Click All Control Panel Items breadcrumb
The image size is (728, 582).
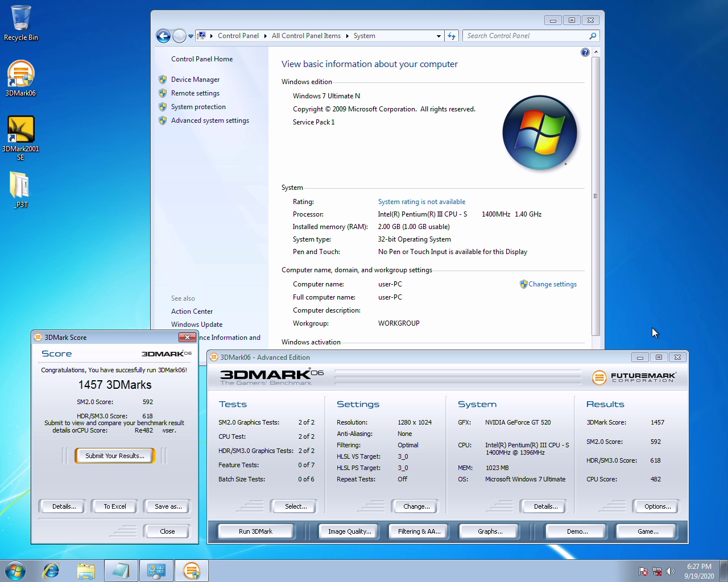[306, 36]
